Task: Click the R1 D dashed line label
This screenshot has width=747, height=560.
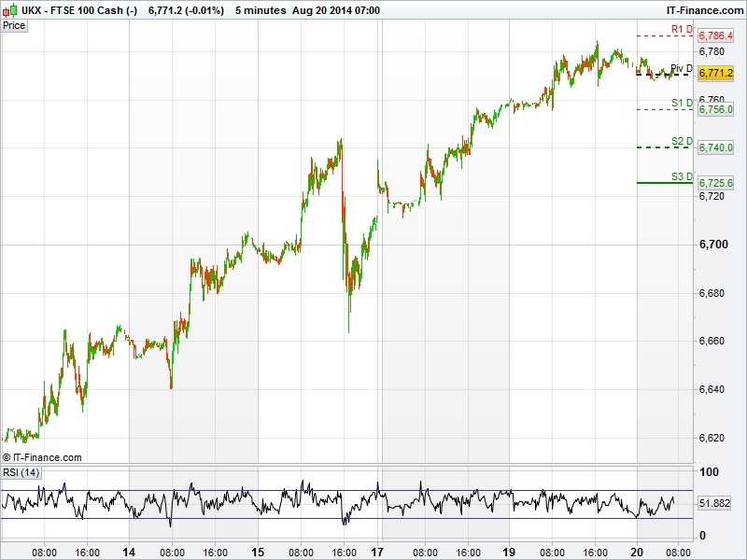Action: click(x=682, y=30)
